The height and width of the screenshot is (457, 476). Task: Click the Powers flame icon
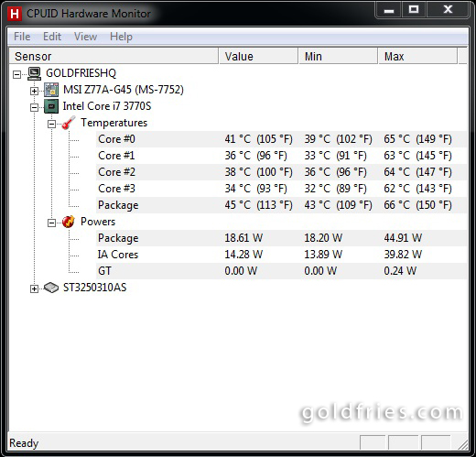(x=69, y=222)
